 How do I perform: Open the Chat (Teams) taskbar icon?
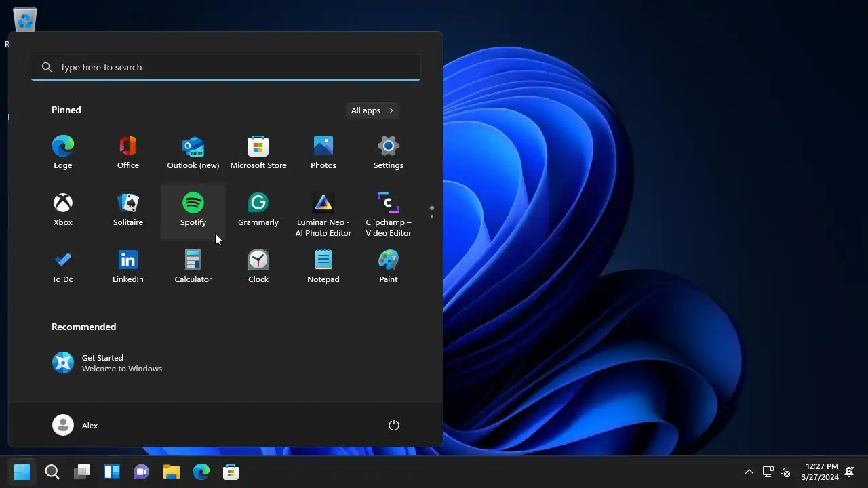[x=142, y=472]
